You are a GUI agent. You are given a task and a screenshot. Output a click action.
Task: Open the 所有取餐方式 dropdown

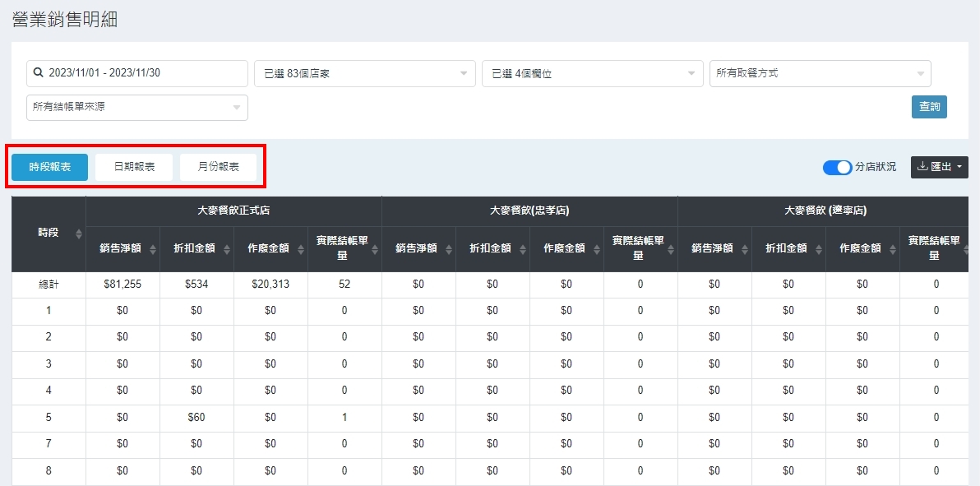(820, 73)
